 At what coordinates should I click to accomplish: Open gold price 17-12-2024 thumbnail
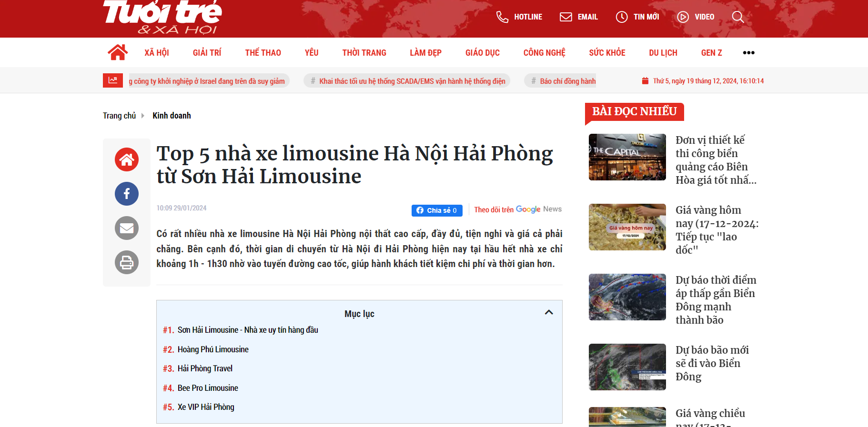coord(627,227)
